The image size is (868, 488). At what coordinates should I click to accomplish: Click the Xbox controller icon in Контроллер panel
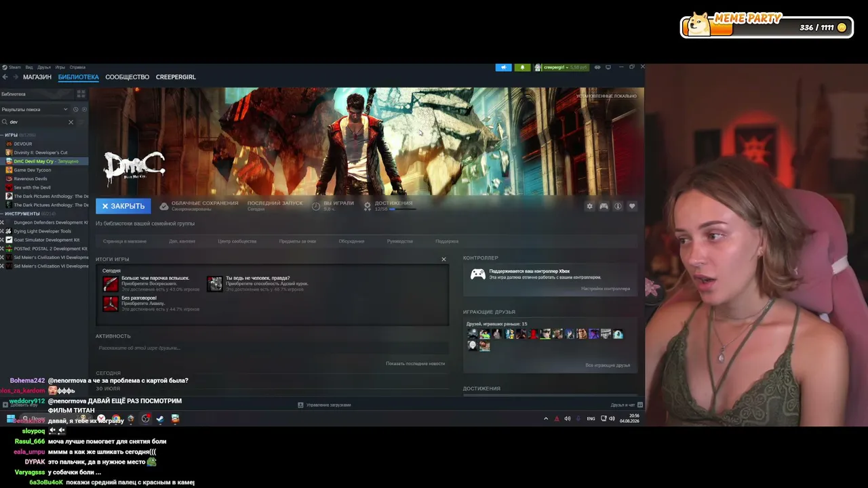(478, 274)
